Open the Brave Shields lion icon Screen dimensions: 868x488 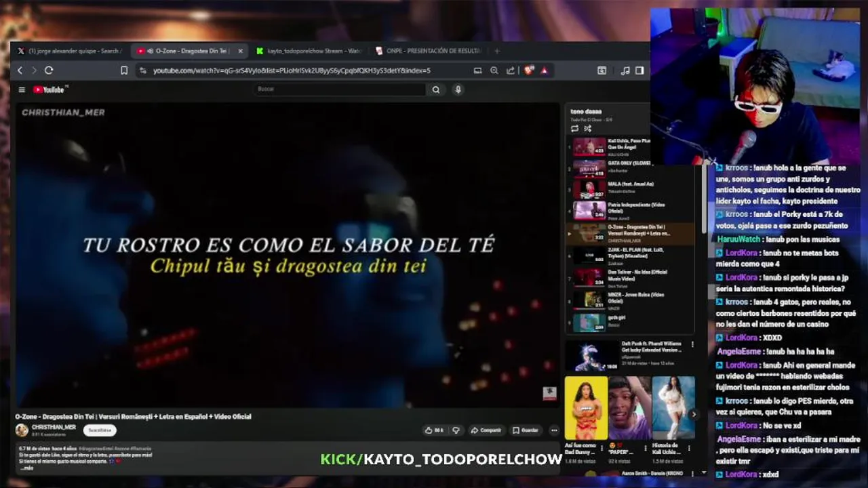[x=529, y=70]
